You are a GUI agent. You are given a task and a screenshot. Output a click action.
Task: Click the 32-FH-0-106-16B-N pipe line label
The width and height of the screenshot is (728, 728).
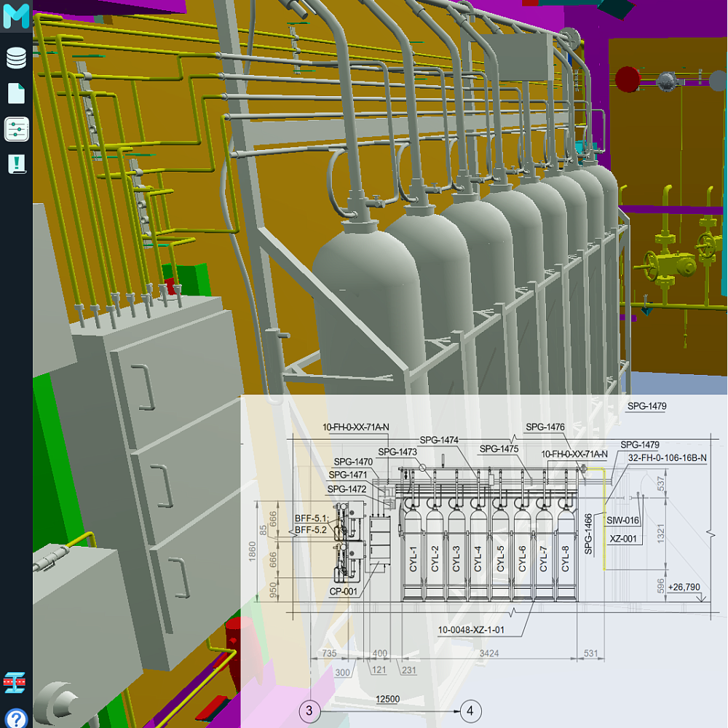(x=668, y=457)
